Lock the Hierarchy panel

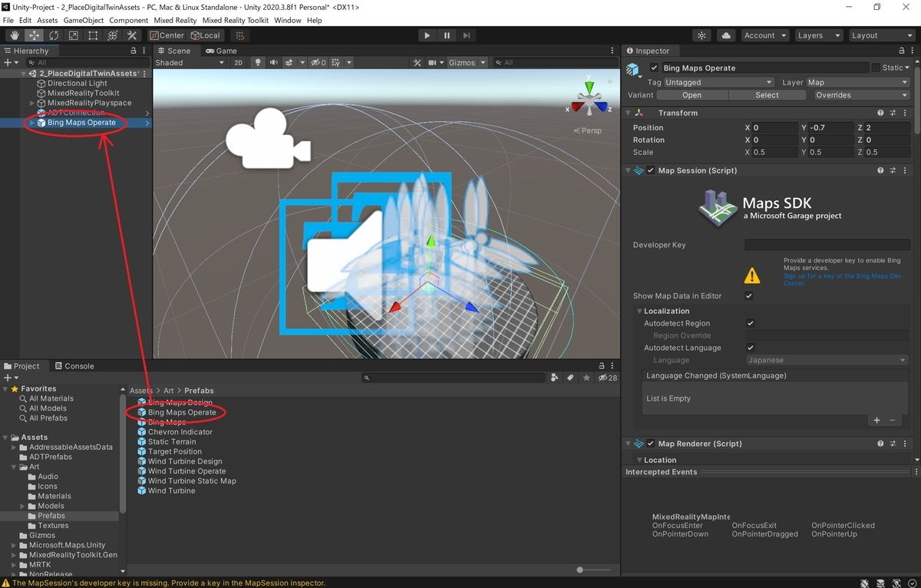tap(134, 51)
